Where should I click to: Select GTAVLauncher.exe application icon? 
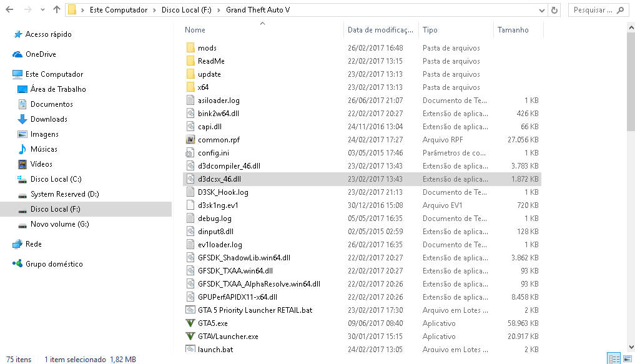(190, 336)
